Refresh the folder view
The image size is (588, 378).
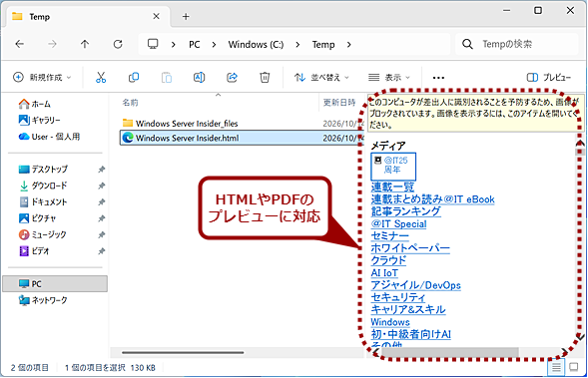tap(118, 44)
